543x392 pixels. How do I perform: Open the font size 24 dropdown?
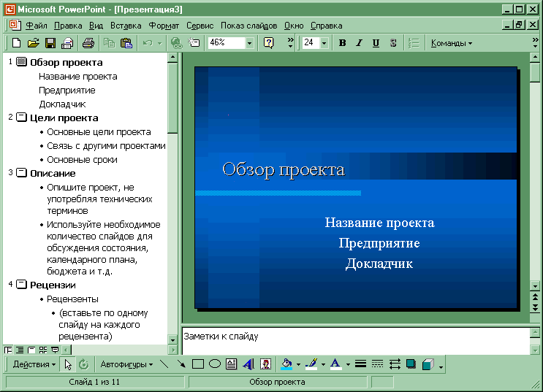click(x=324, y=43)
